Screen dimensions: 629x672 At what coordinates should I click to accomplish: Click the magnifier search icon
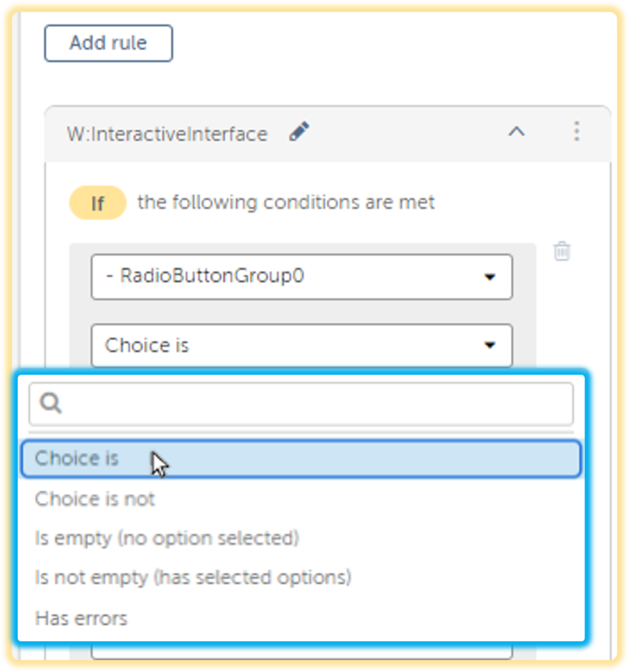pos(51,403)
